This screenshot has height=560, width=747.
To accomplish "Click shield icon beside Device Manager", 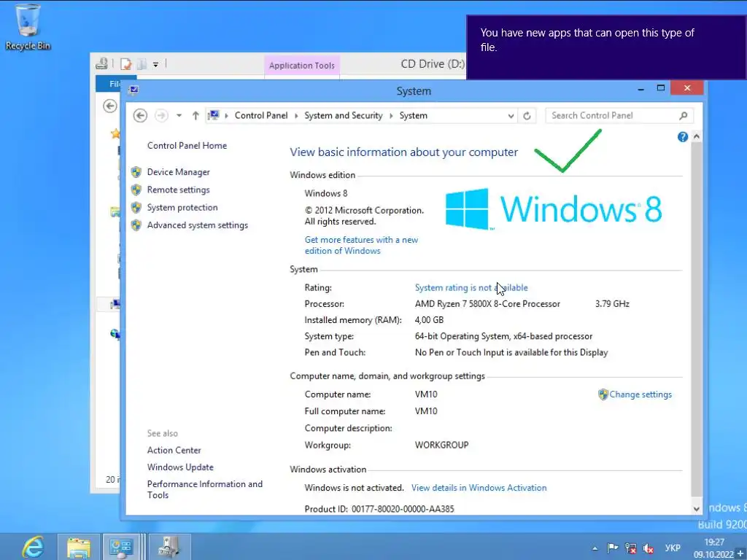I will tap(136, 172).
